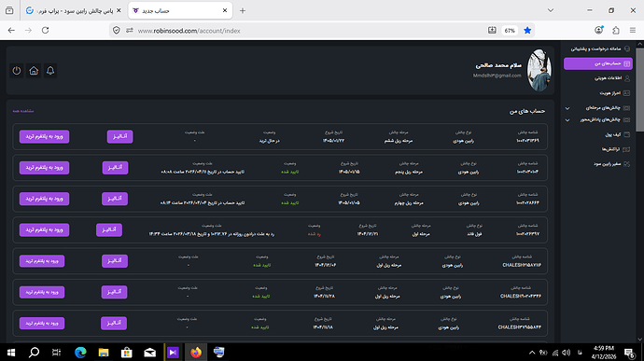644x361 pixels.
Task: Click the volume icon in system tray
Action: 566,353
